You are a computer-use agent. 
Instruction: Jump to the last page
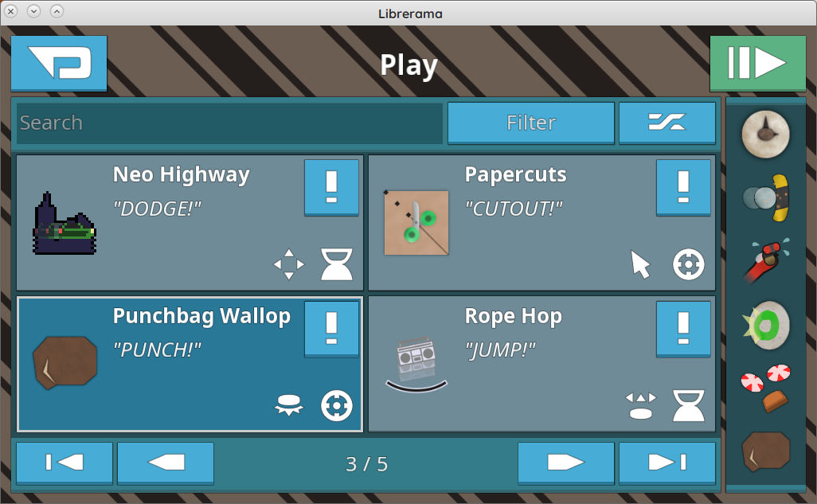point(667,463)
